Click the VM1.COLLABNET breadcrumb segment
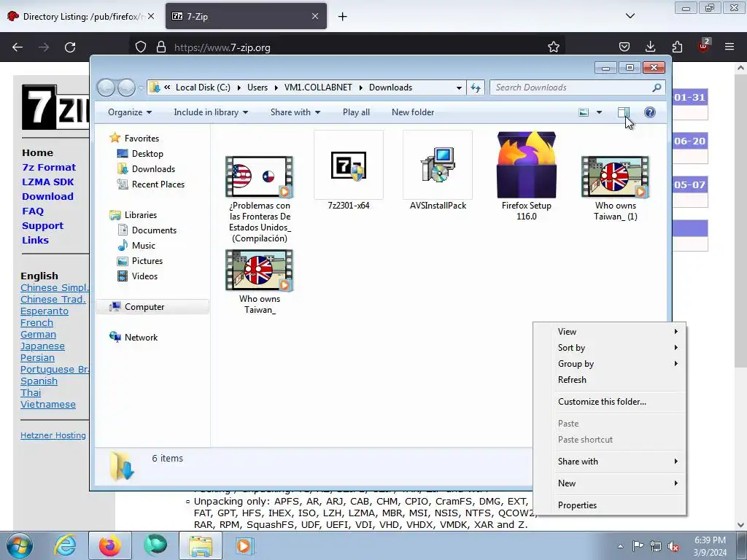 point(318,87)
